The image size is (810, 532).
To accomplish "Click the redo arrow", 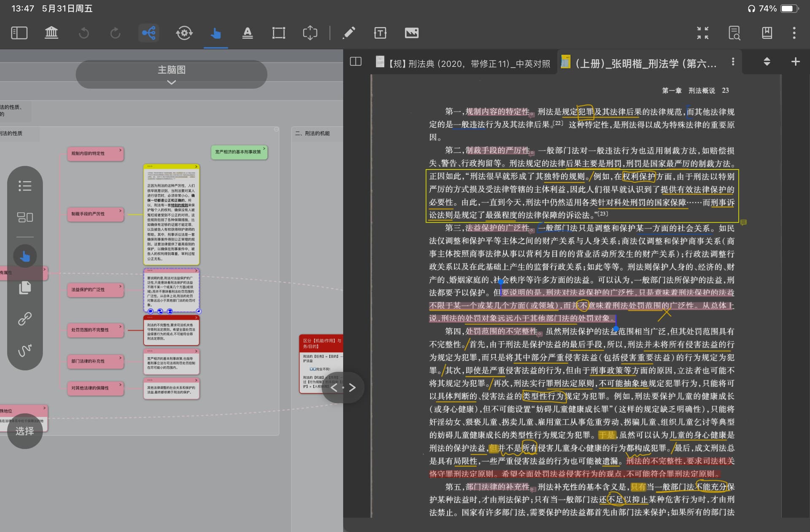I will 115,33.
